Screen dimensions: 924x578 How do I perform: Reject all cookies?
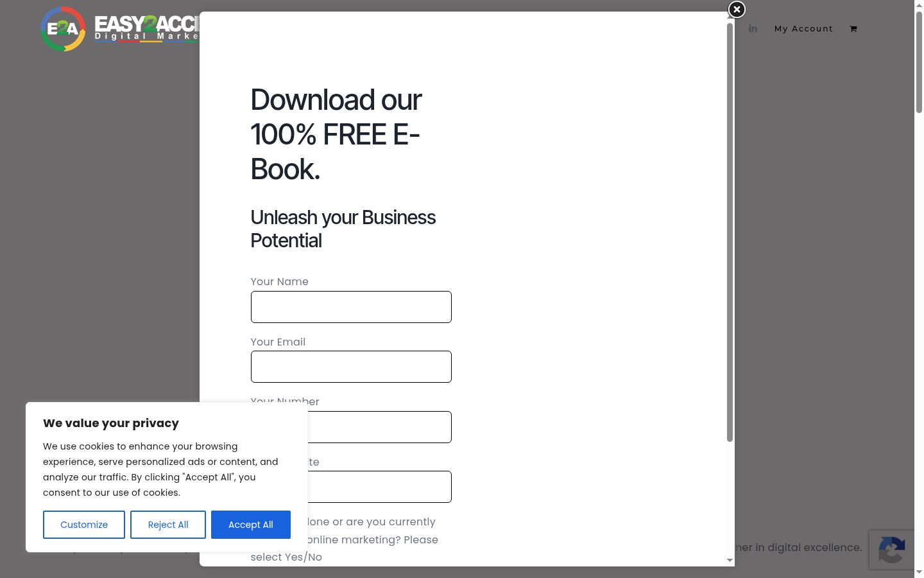(x=168, y=525)
